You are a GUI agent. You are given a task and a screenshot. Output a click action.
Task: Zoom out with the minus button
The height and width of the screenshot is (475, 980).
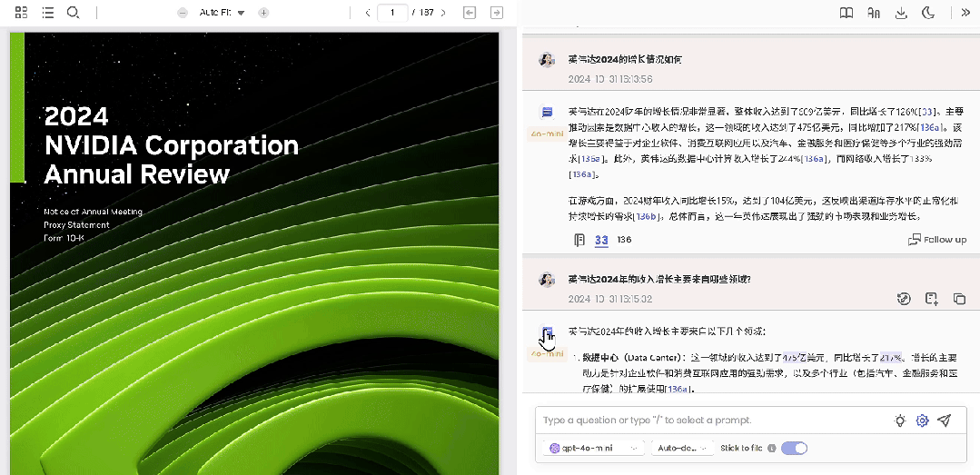(183, 13)
